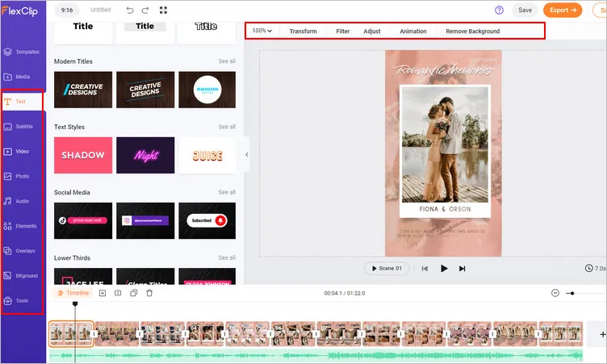
Task: Click the undo arrow icon
Action: click(130, 10)
